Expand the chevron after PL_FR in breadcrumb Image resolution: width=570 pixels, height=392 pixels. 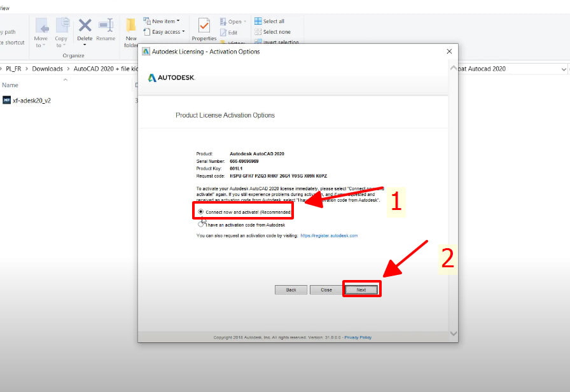pos(27,69)
